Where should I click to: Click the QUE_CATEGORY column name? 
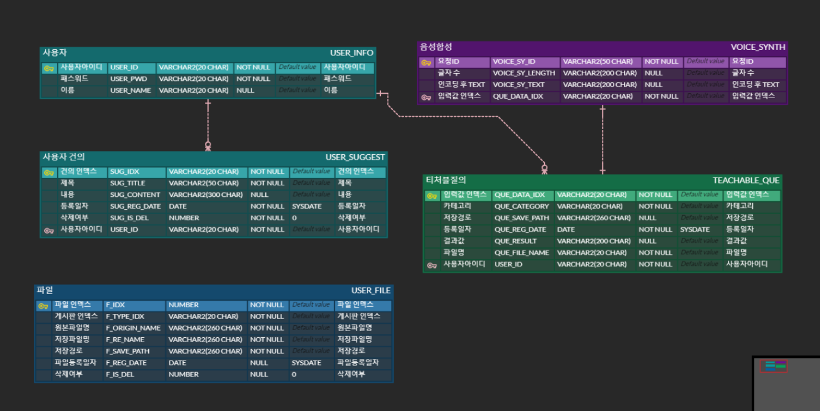tap(521, 207)
